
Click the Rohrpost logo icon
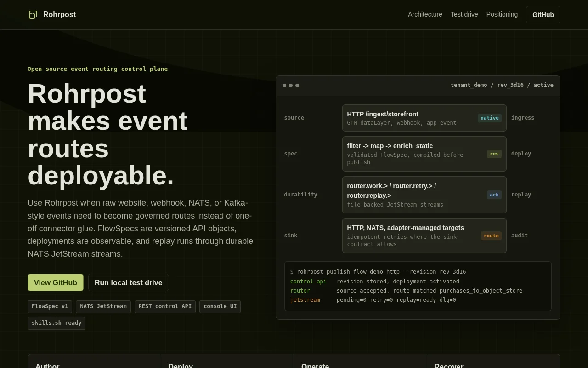point(33,15)
